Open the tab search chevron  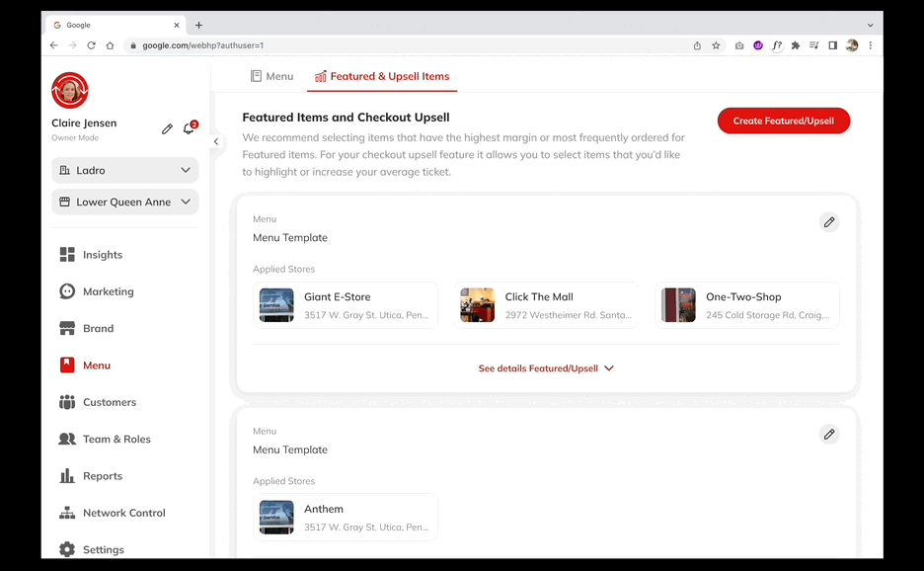pos(871,26)
